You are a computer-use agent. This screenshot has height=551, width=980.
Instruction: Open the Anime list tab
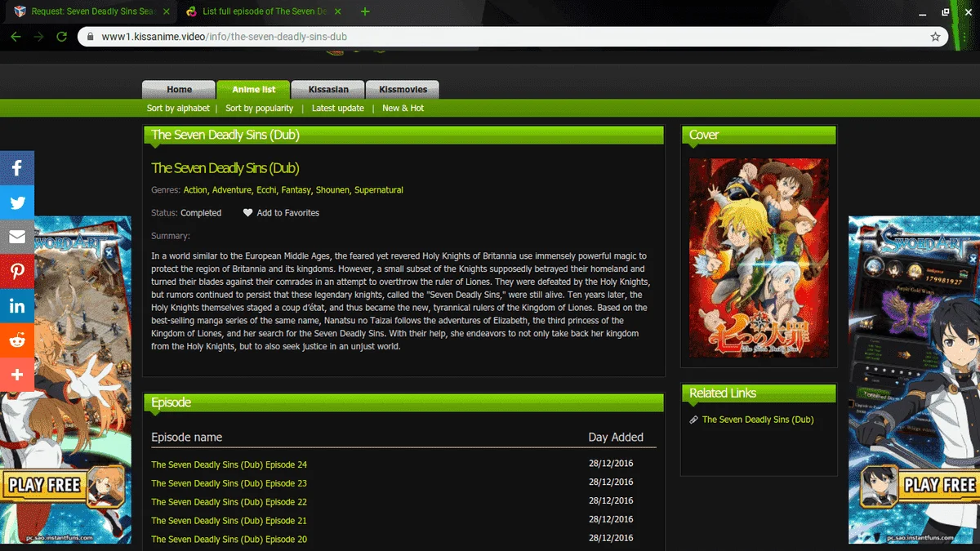[x=253, y=90]
